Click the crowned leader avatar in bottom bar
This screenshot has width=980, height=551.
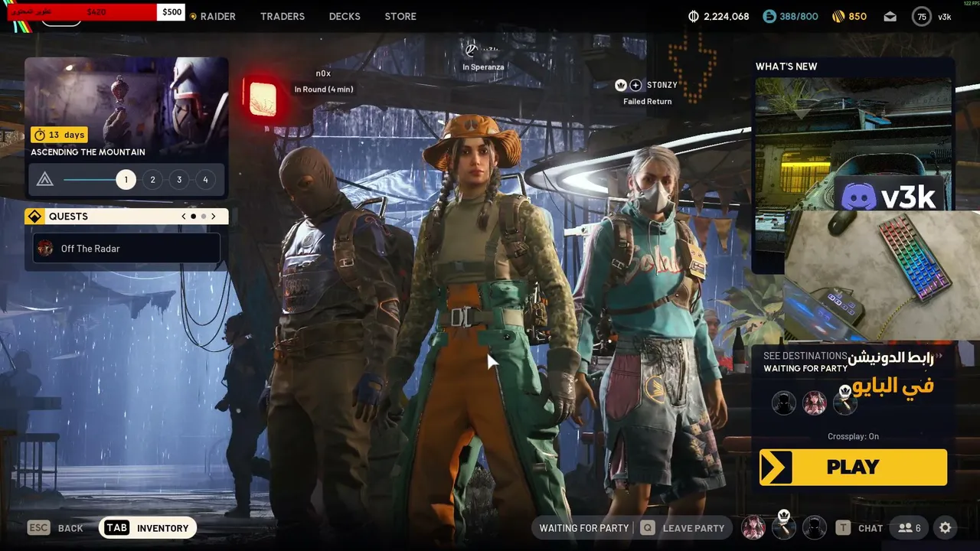[x=784, y=526]
